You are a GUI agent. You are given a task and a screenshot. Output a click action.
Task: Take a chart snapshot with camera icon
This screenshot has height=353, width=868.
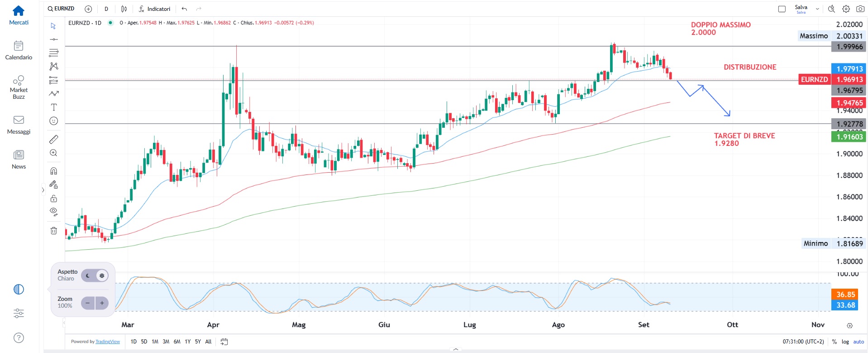tap(860, 9)
